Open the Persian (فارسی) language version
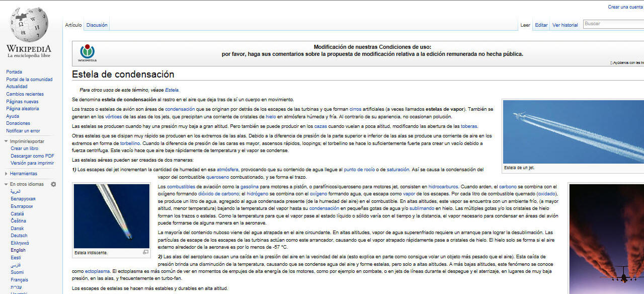Viewport: 644px width, 294px height. [x=16, y=265]
